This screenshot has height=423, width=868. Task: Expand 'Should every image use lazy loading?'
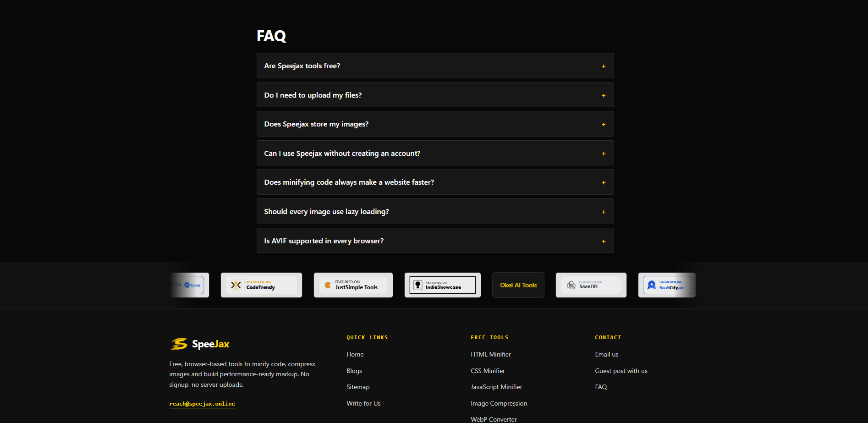pos(435,211)
